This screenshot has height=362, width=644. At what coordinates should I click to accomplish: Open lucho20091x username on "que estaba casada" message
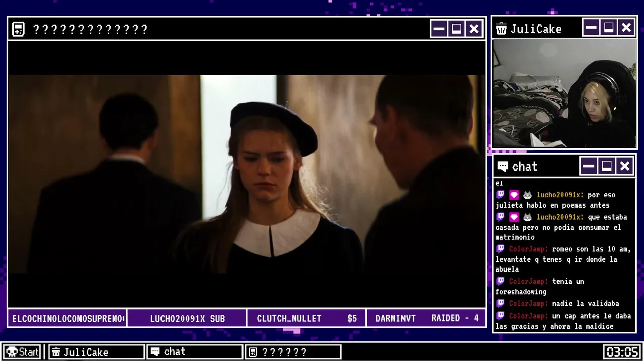560,217
